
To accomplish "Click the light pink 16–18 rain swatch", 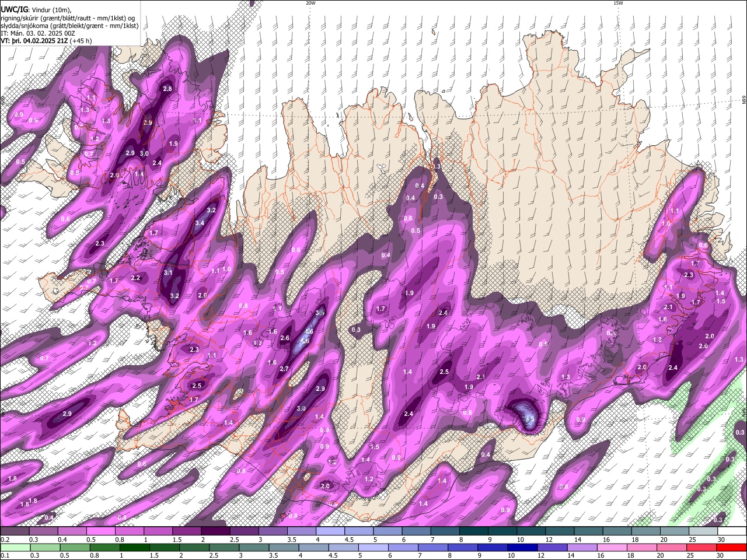I will 611,548.
